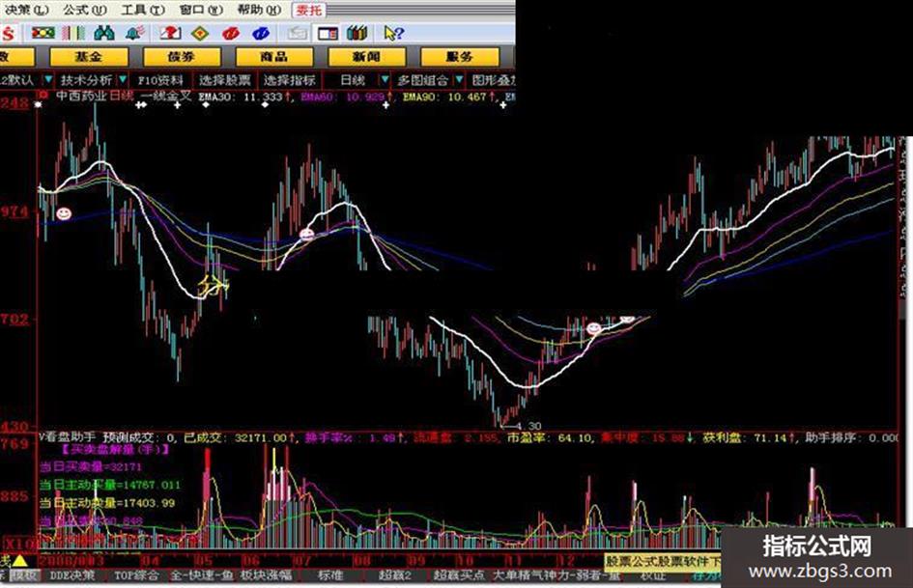Click the 图形叠加 toolbar item
Viewport: 913px width, 588px height.
pos(493,80)
